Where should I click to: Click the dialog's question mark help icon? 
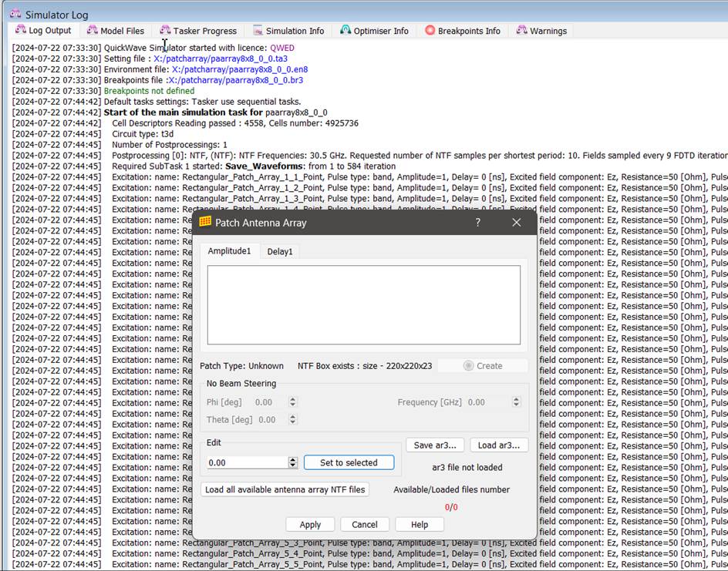tap(478, 222)
